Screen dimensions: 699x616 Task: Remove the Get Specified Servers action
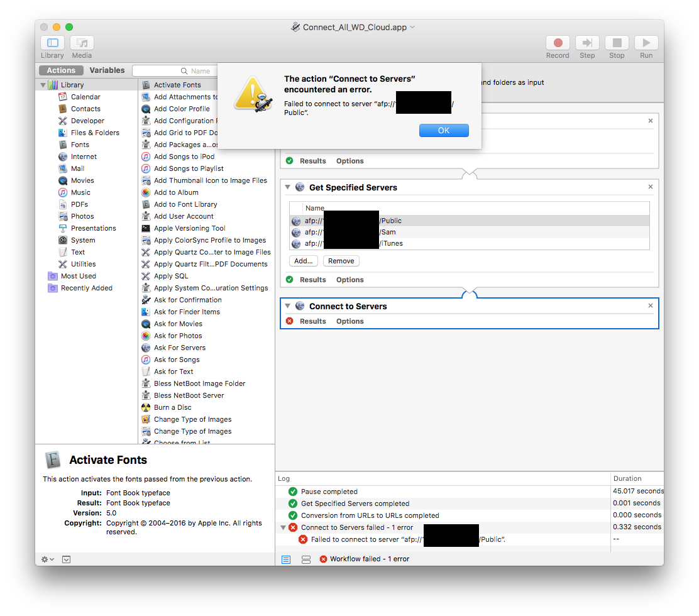[x=651, y=187]
